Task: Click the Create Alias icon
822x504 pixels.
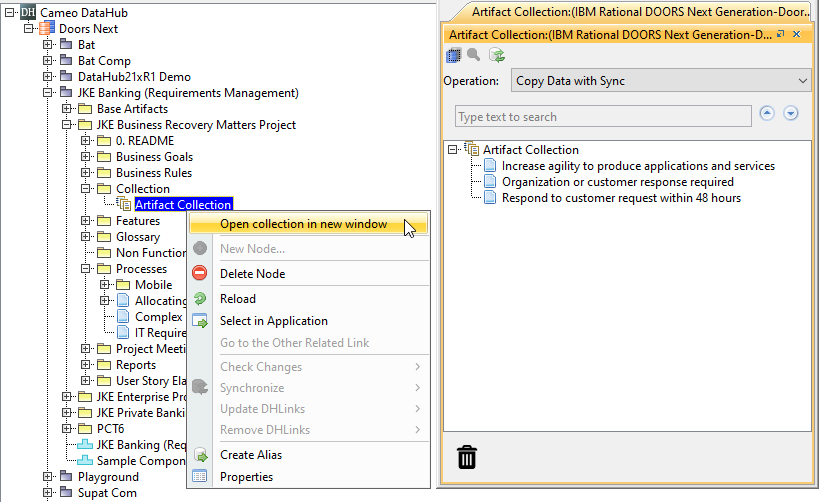Action: 200,455
